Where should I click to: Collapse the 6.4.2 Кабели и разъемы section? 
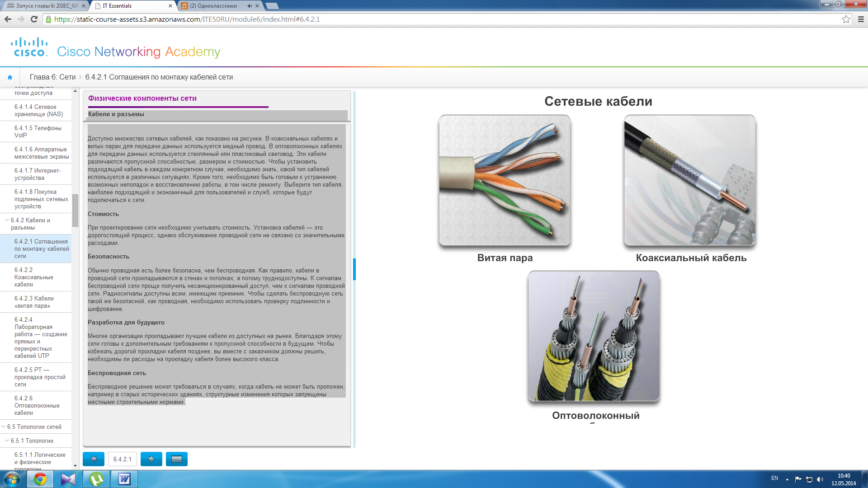(7, 221)
